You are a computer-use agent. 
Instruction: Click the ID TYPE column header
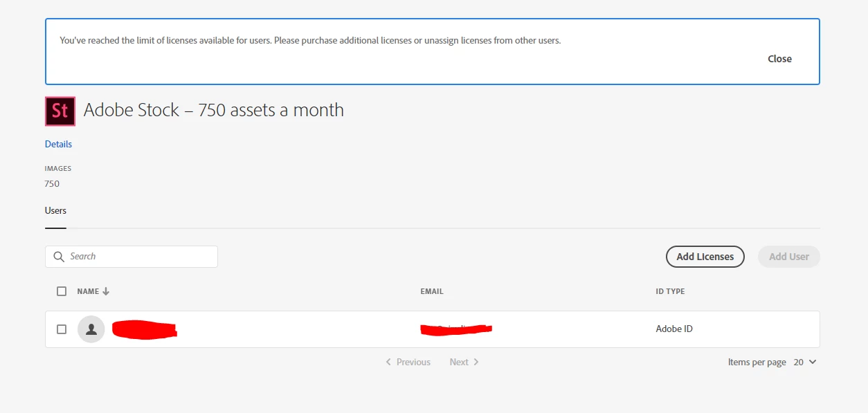pos(670,291)
